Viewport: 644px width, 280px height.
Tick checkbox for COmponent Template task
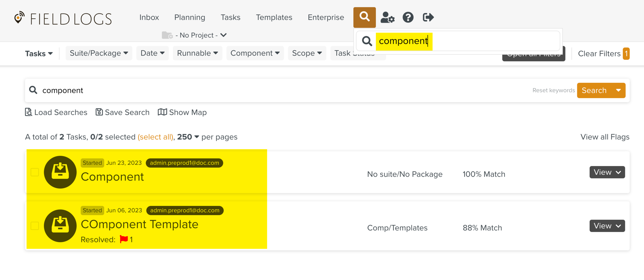(x=35, y=226)
